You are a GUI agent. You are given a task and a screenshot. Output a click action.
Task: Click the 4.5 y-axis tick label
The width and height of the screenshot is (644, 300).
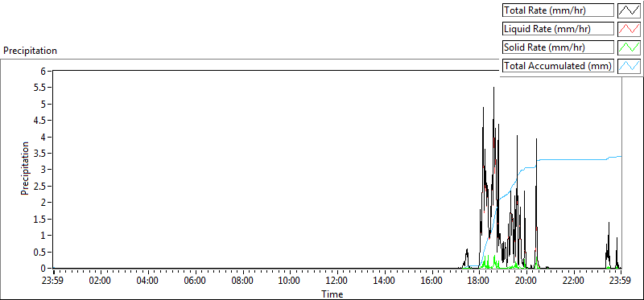click(x=39, y=121)
